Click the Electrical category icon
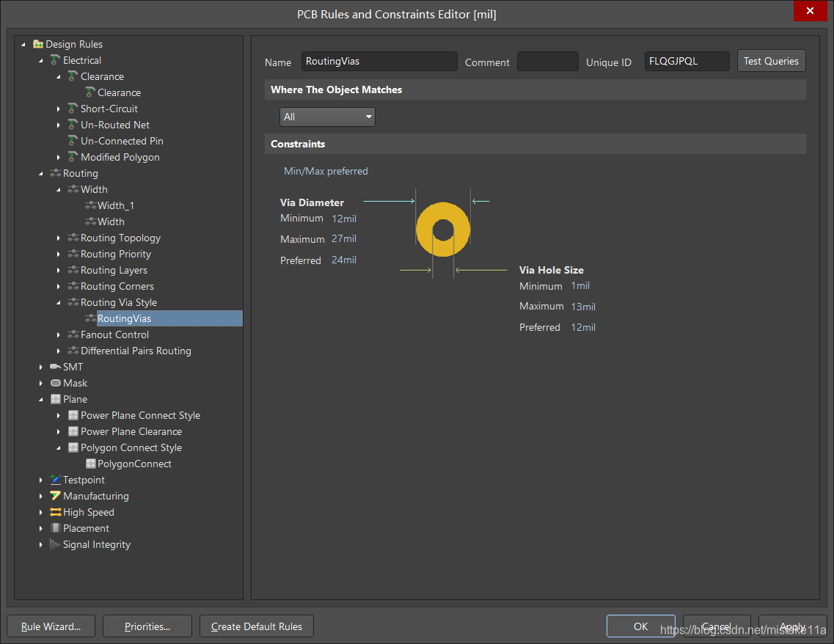 (x=56, y=61)
